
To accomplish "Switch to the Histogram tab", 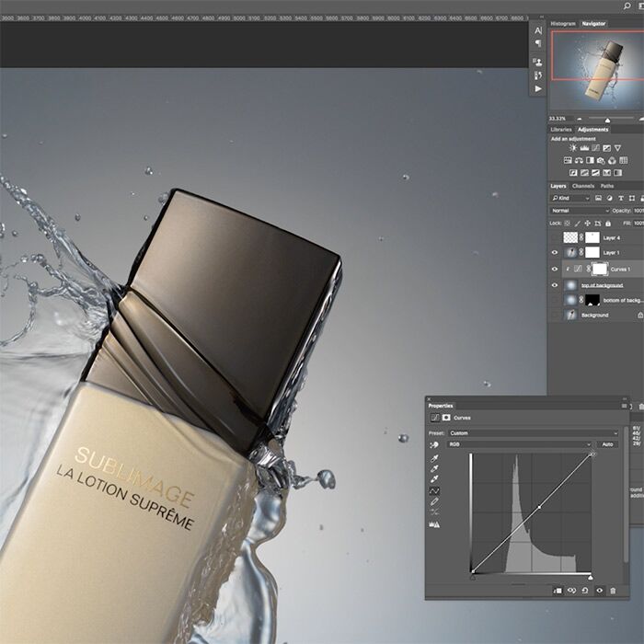I will (x=563, y=24).
